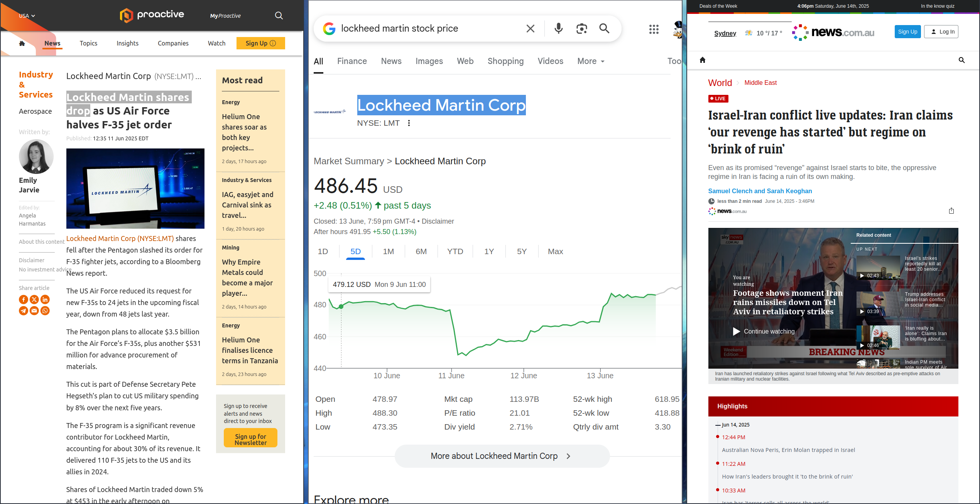Open the Shopping search tab
Screen dimensions: 980x504
click(x=505, y=61)
